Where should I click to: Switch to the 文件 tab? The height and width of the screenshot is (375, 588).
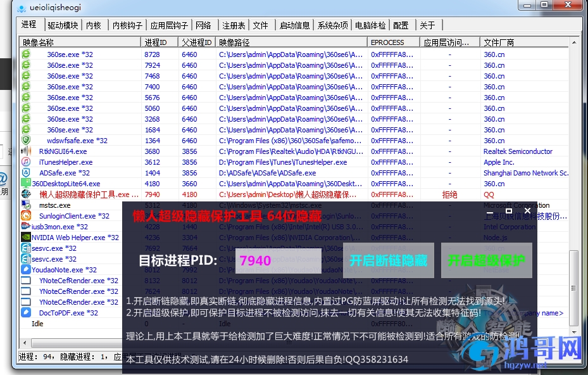(260, 25)
